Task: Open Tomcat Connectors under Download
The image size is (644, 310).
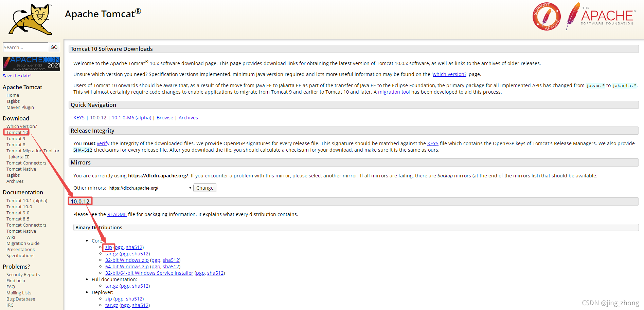Action: click(26, 163)
